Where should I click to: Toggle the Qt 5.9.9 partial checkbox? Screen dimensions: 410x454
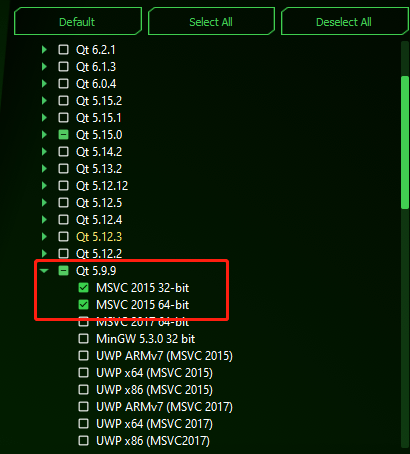tap(63, 271)
